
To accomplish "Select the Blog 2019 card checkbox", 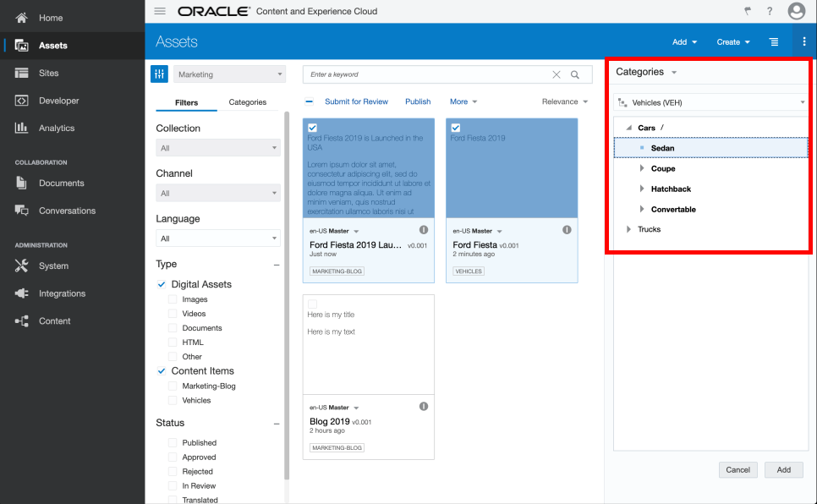I will click(312, 304).
